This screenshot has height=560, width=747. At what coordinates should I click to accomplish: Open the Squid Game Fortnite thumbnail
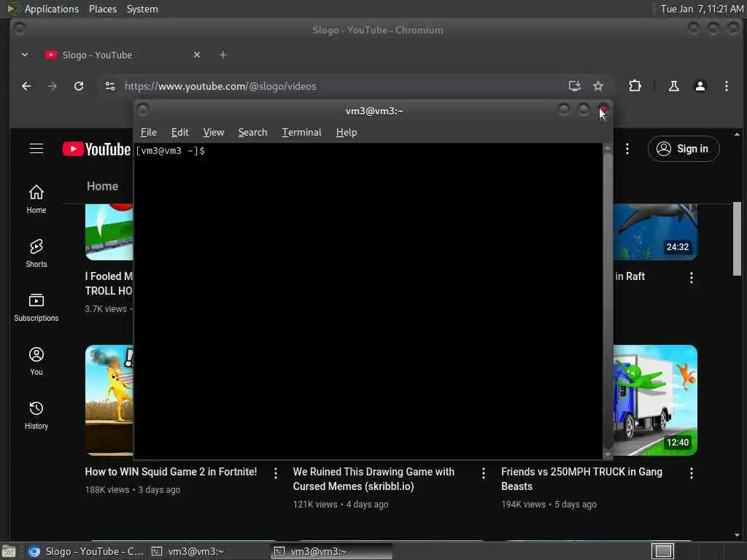[109, 400]
